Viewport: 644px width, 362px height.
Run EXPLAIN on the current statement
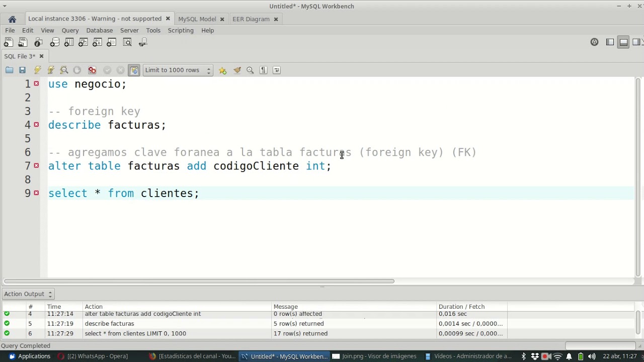64,70
